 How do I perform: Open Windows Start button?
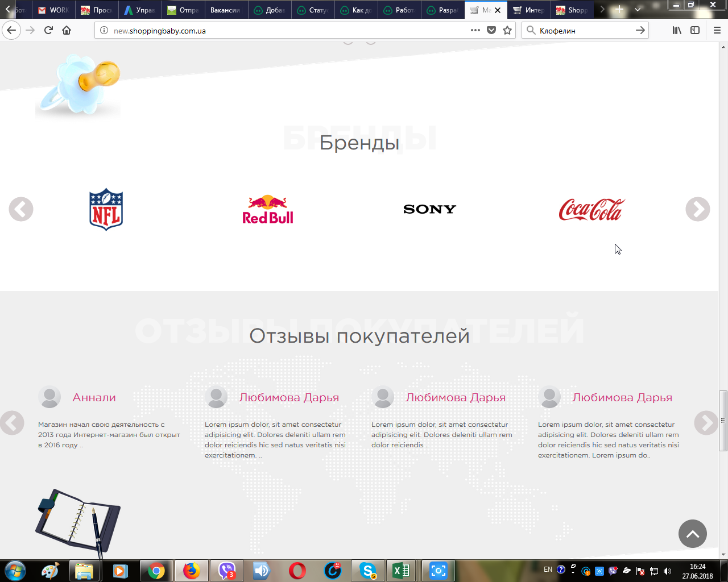tap(15, 571)
